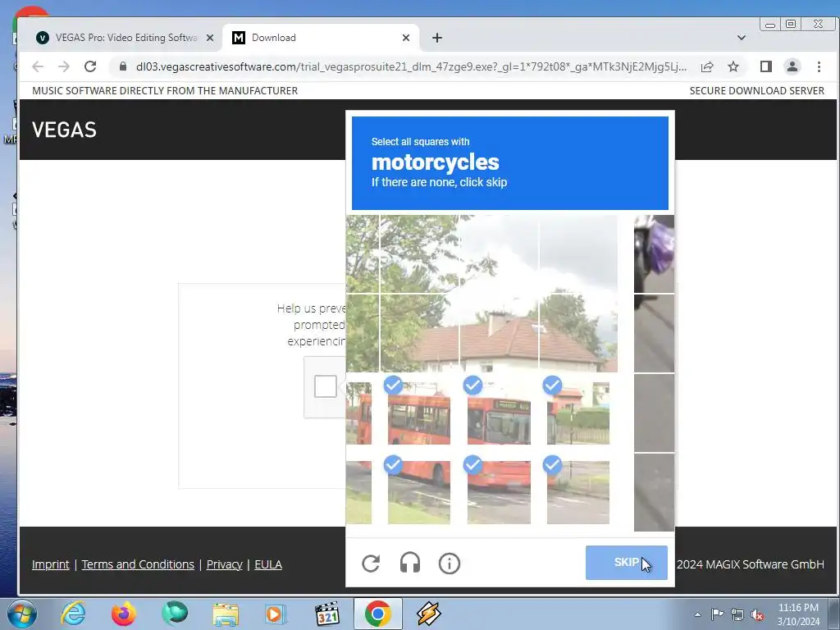
Task: Reload the captcha challenge
Action: [x=371, y=564]
